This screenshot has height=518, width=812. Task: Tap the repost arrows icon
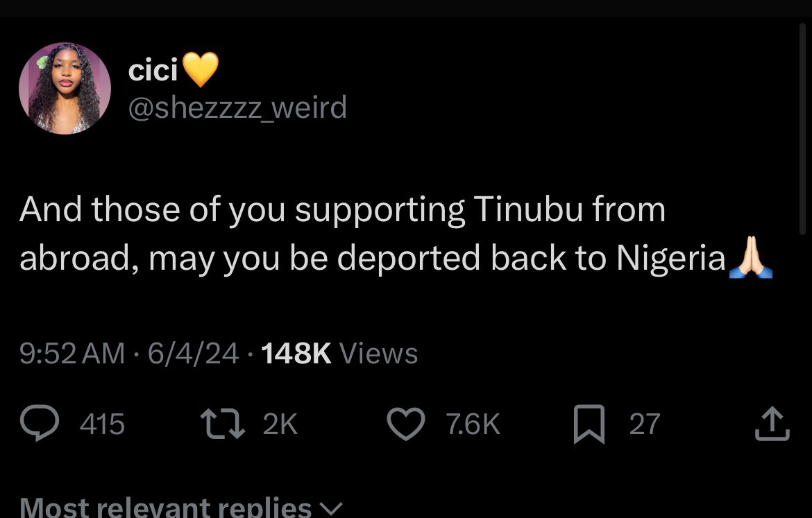(x=223, y=424)
